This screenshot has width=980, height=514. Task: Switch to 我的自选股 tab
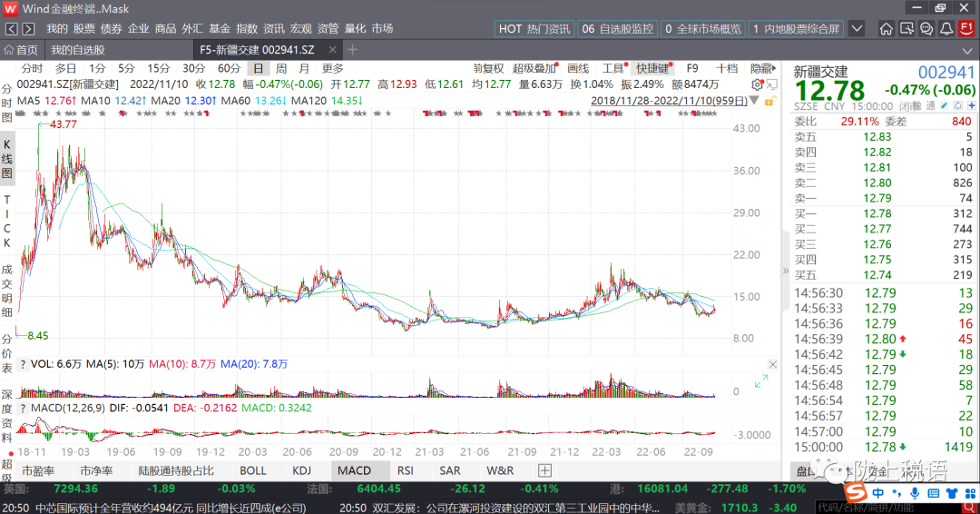click(x=77, y=50)
